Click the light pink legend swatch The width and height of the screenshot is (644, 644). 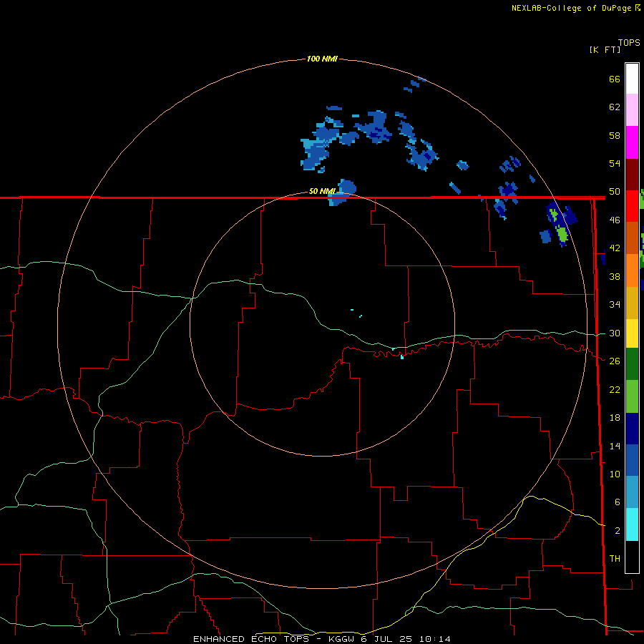(x=632, y=110)
